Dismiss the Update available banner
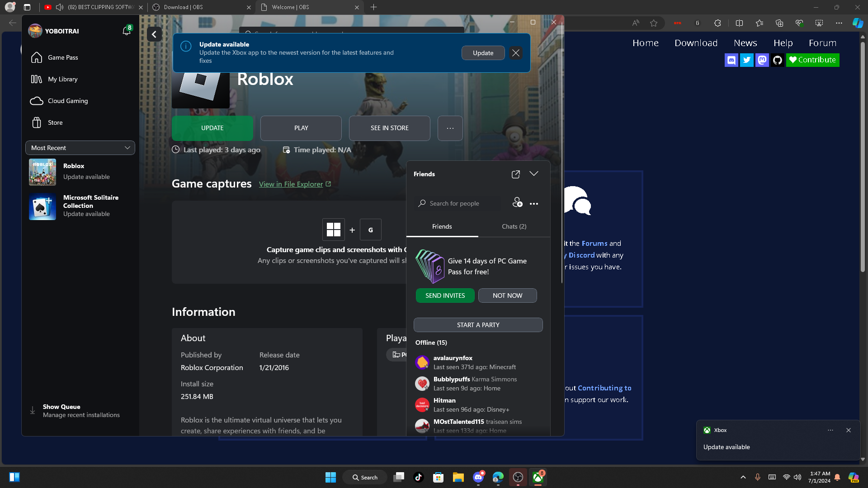This screenshot has height=488, width=868. [516, 53]
